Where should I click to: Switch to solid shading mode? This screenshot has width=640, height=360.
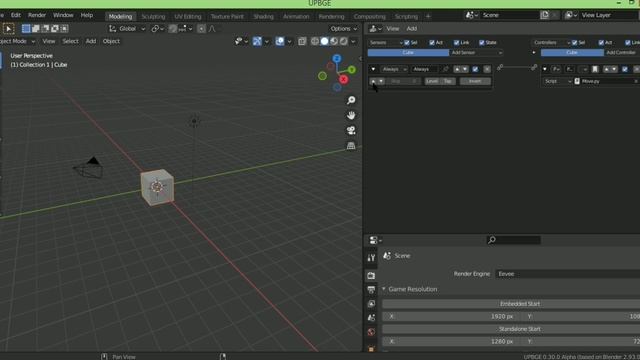click(x=324, y=41)
